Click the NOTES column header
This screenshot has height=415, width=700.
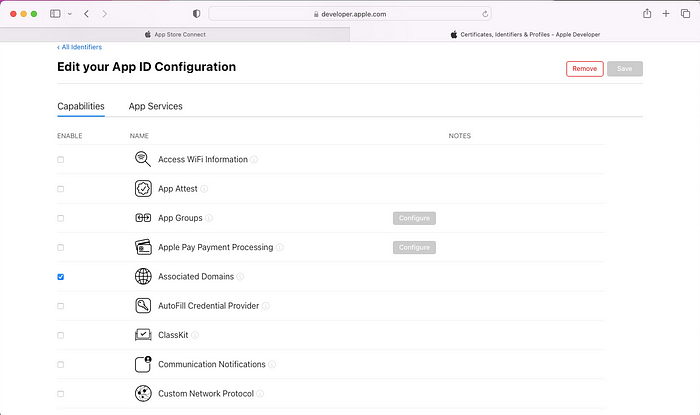[x=460, y=136]
